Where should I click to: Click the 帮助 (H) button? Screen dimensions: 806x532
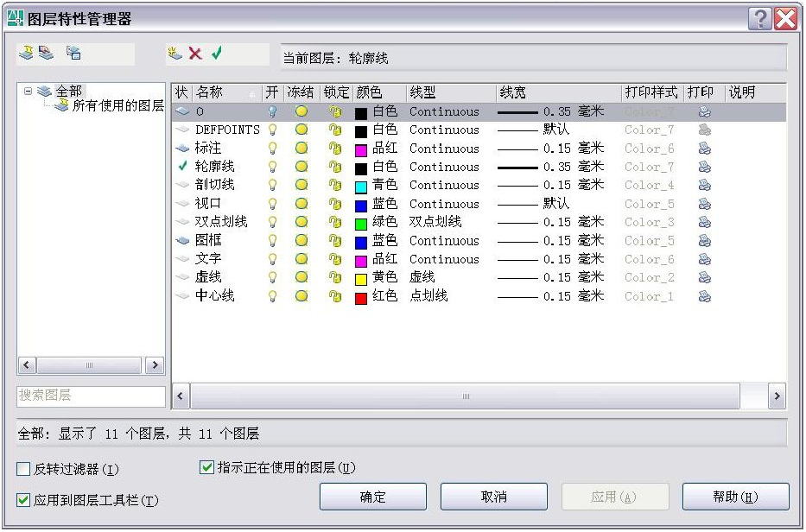tap(735, 497)
